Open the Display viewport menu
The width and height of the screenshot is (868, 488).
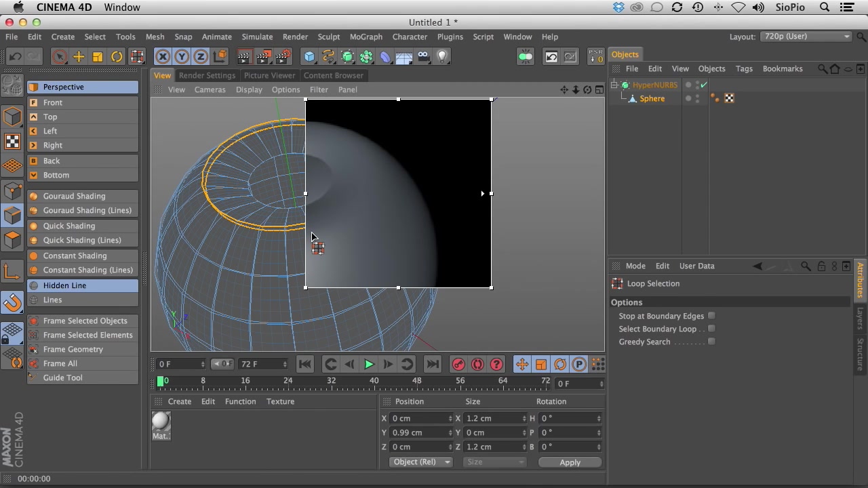pyautogui.click(x=249, y=89)
